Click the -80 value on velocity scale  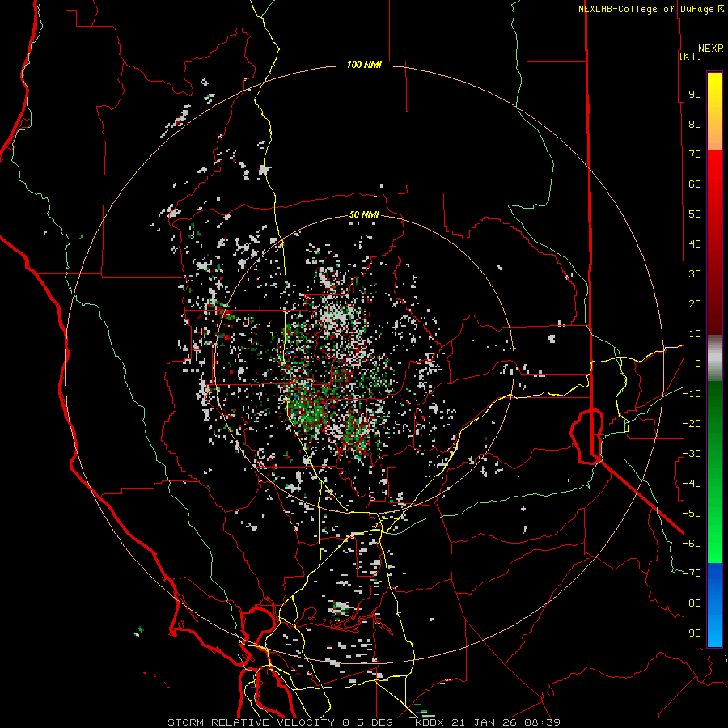click(692, 603)
